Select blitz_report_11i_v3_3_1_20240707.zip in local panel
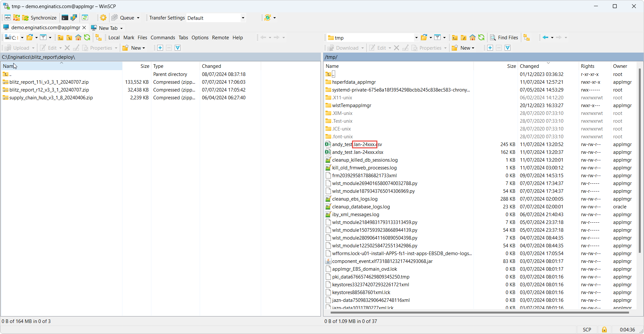 coord(49,82)
